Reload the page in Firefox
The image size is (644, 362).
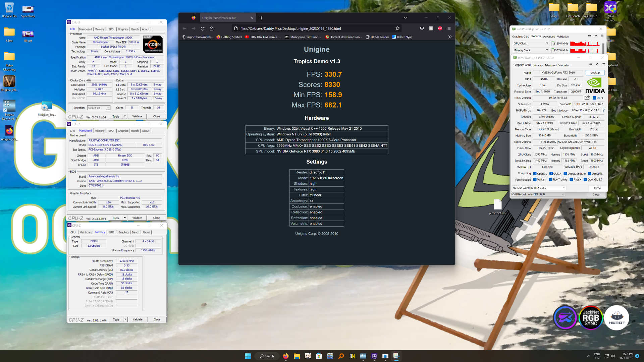point(203,28)
